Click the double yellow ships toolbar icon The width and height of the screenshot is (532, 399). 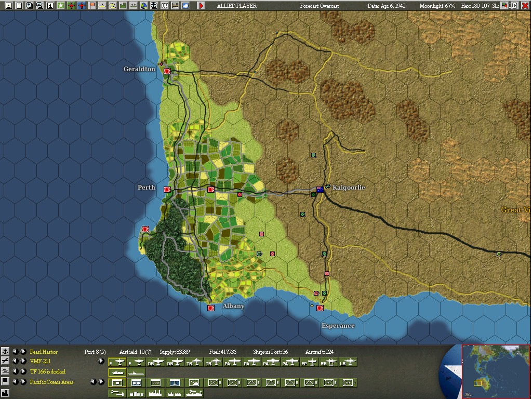(113, 5)
